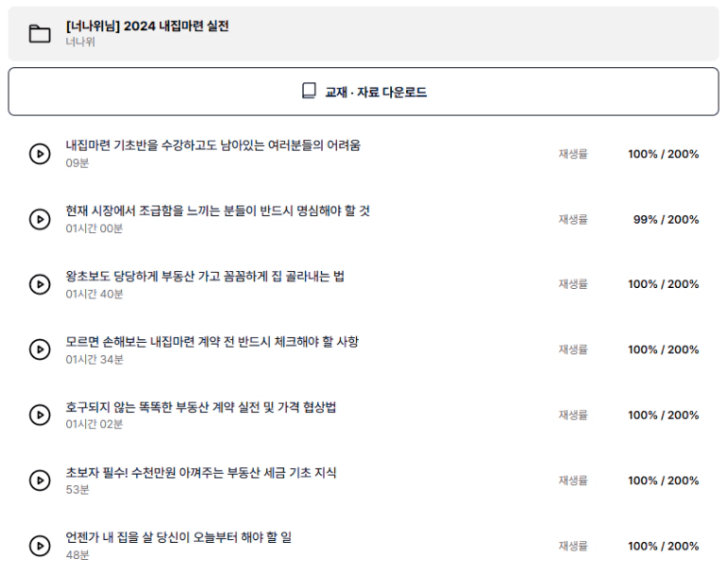728x576 pixels.
Task: Click 100% / 200% for the 01시간 40분 lecture
Action: coord(664,284)
